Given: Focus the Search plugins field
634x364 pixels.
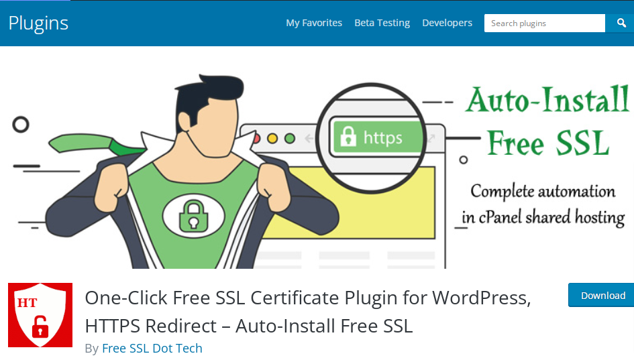Looking at the screenshot, I should tap(545, 23).
